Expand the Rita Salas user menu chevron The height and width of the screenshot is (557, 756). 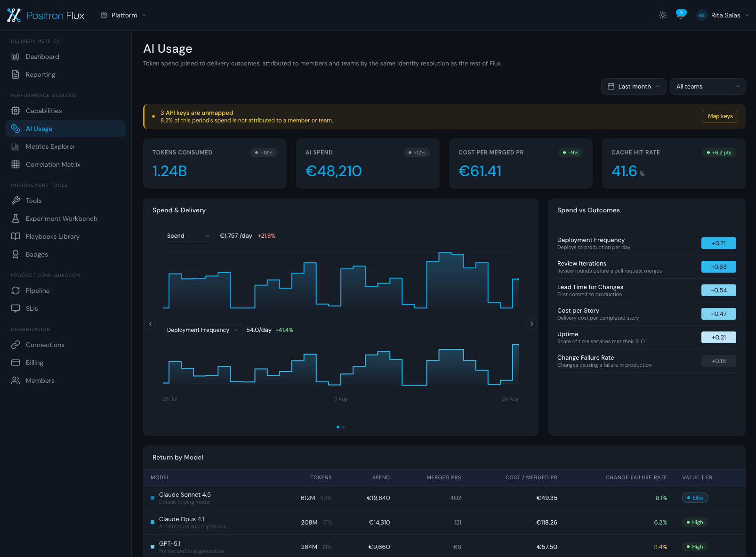click(x=747, y=15)
